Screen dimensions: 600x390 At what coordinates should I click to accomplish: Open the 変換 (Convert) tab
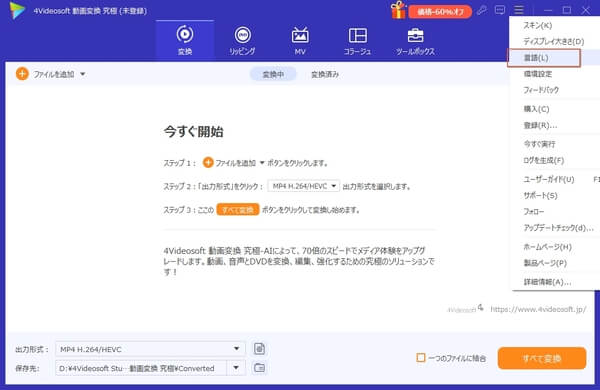click(185, 40)
